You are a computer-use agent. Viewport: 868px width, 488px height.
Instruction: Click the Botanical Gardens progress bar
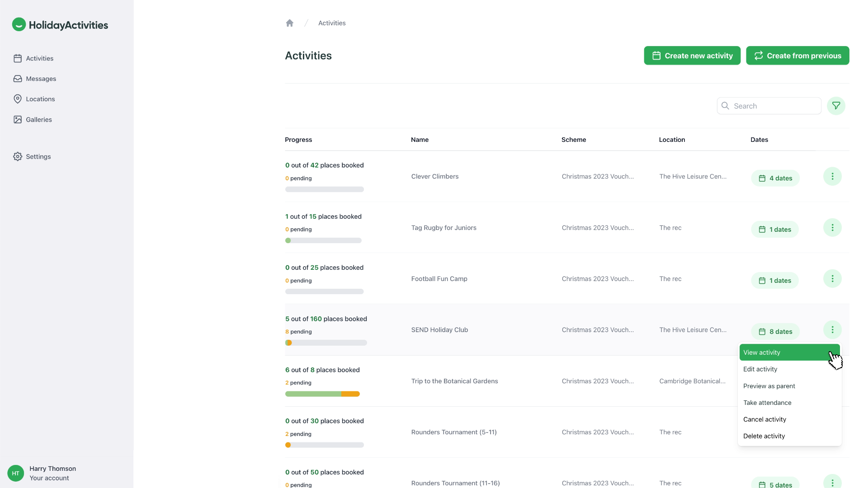322,394
